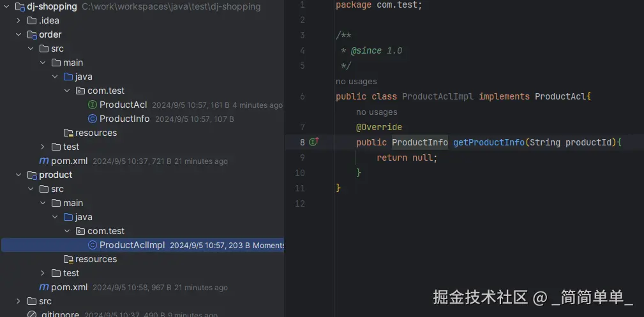
Task: Click the ProductInfo class icon
Action: [93, 119]
